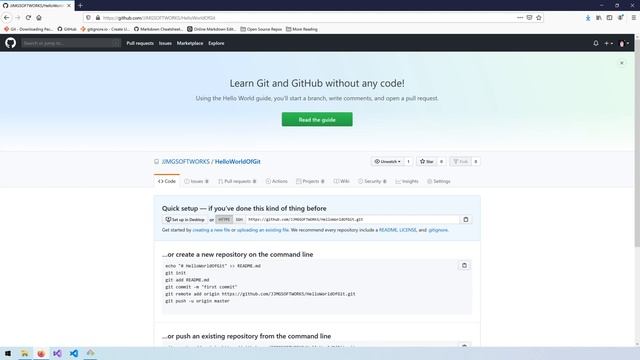
Task: Star the HelloWorldOfGit repository
Action: point(427,162)
